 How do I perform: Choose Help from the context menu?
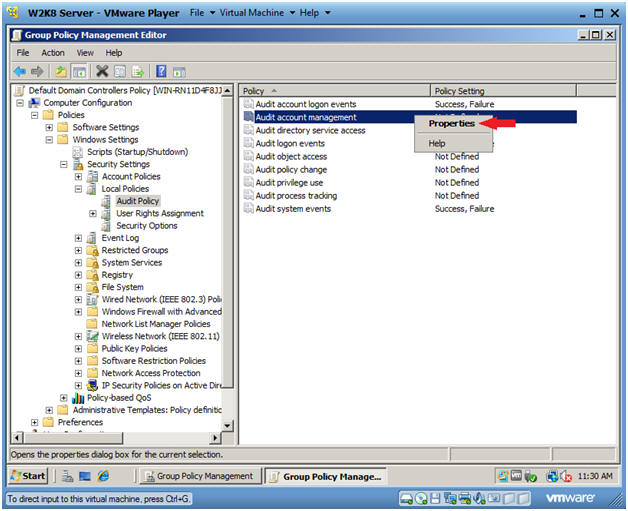pyautogui.click(x=452, y=143)
